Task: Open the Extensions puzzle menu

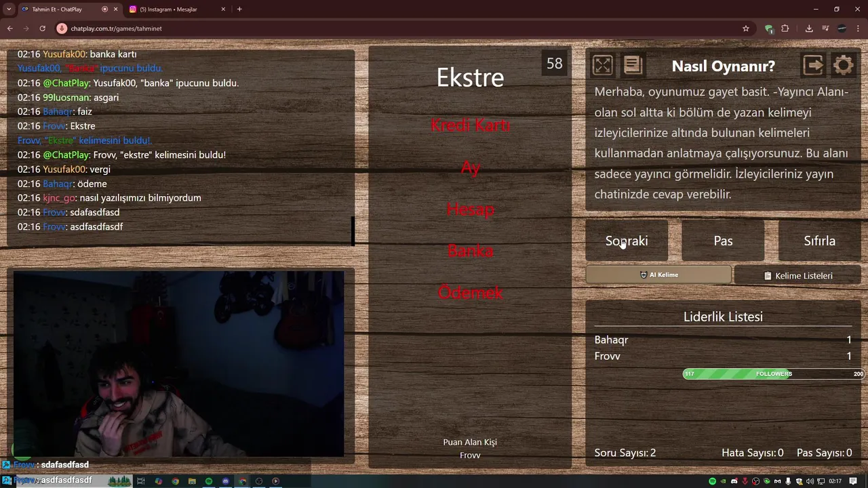Action: click(x=785, y=28)
